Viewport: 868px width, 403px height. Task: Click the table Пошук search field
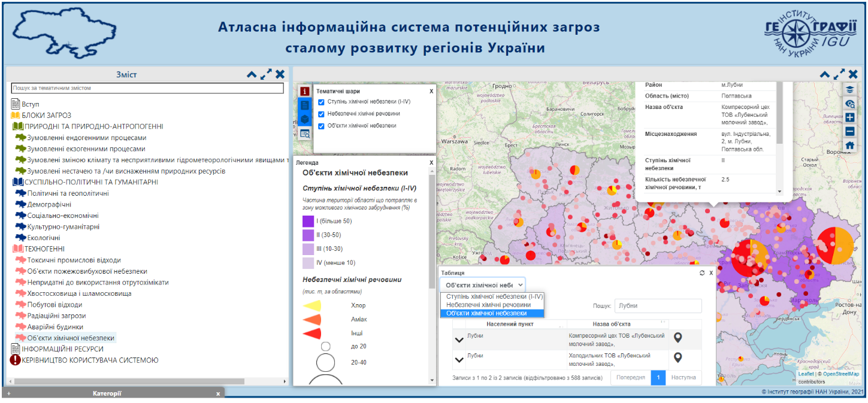pos(658,306)
